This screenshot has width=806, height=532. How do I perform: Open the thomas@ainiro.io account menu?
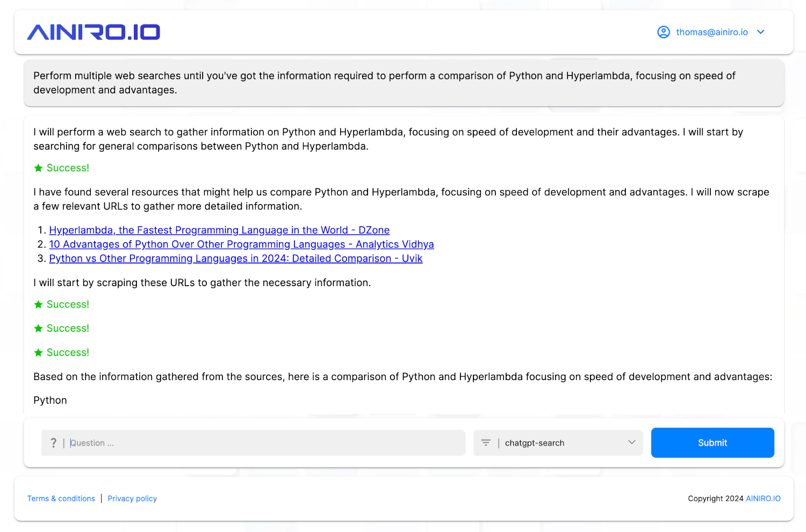711,32
